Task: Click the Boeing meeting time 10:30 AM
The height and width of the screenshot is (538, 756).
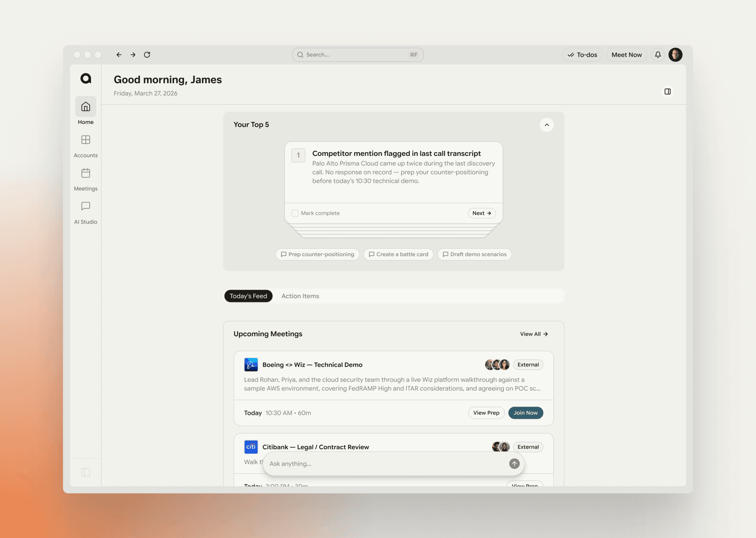Action: (279, 413)
